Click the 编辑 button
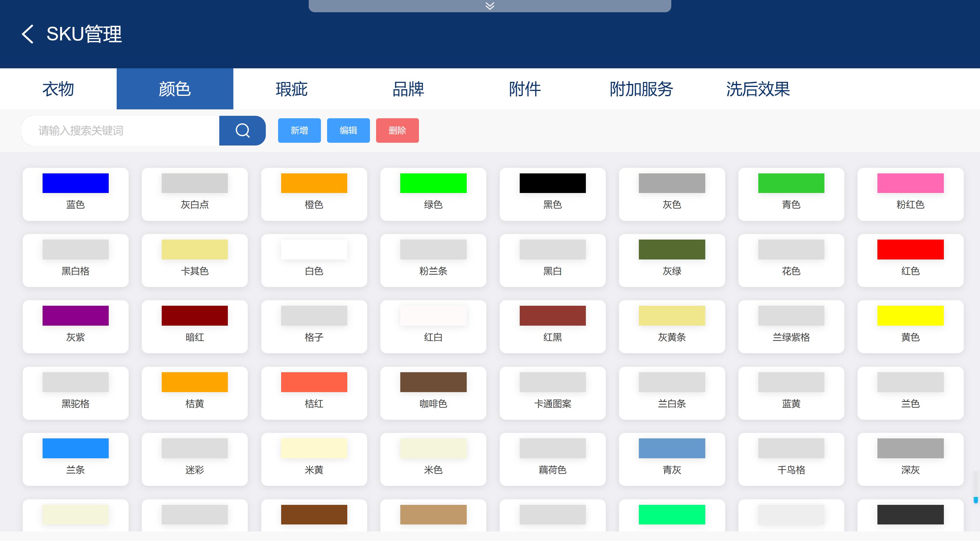 tap(348, 131)
